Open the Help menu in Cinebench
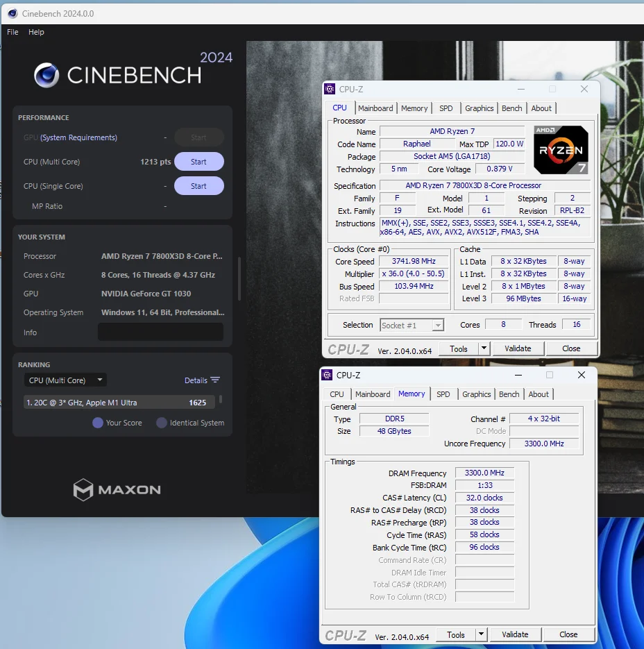 pyautogui.click(x=36, y=32)
